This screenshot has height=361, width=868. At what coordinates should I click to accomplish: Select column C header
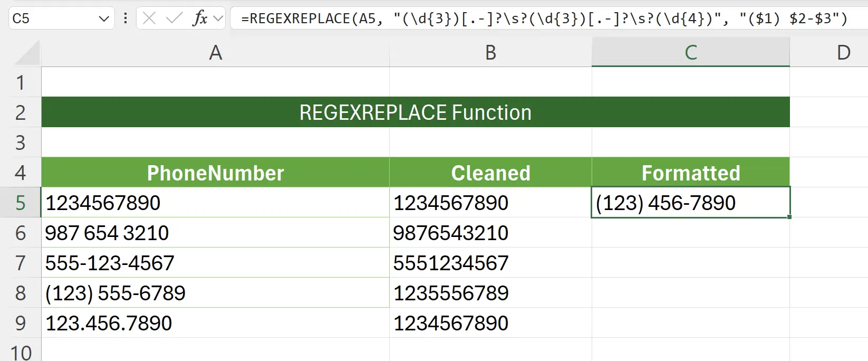pyautogui.click(x=691, y=52)
